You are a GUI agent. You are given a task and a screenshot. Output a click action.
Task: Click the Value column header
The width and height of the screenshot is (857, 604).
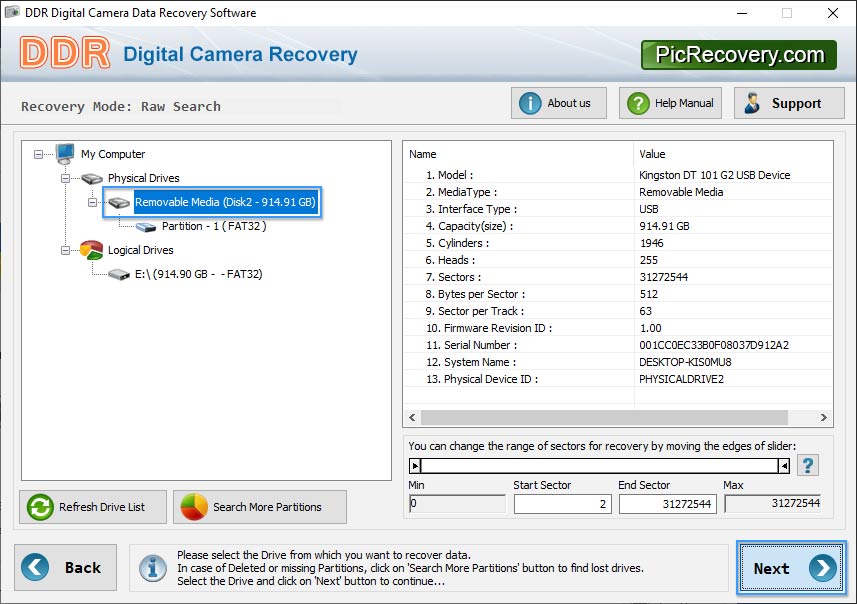652,154
